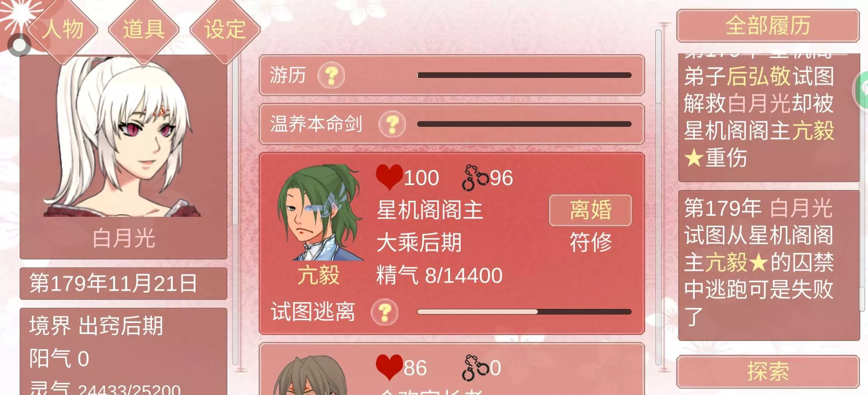Image resolution: width=868 pixels, height=395 pixels.
Task: Click the handcuffs icon showing 0
Action: (475, 368)
